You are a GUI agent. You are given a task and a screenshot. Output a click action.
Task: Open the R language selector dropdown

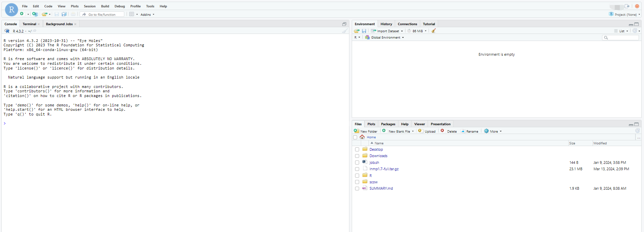coord(357,37)
